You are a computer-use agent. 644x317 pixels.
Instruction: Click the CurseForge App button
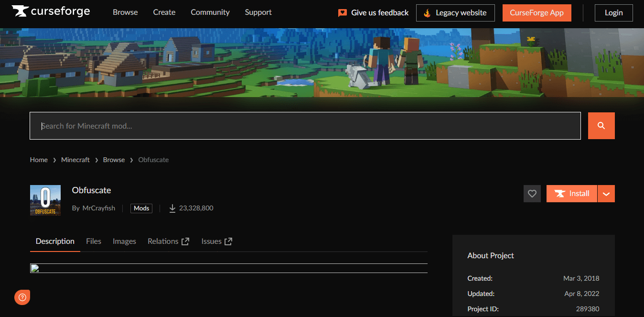tap(537, 13)
